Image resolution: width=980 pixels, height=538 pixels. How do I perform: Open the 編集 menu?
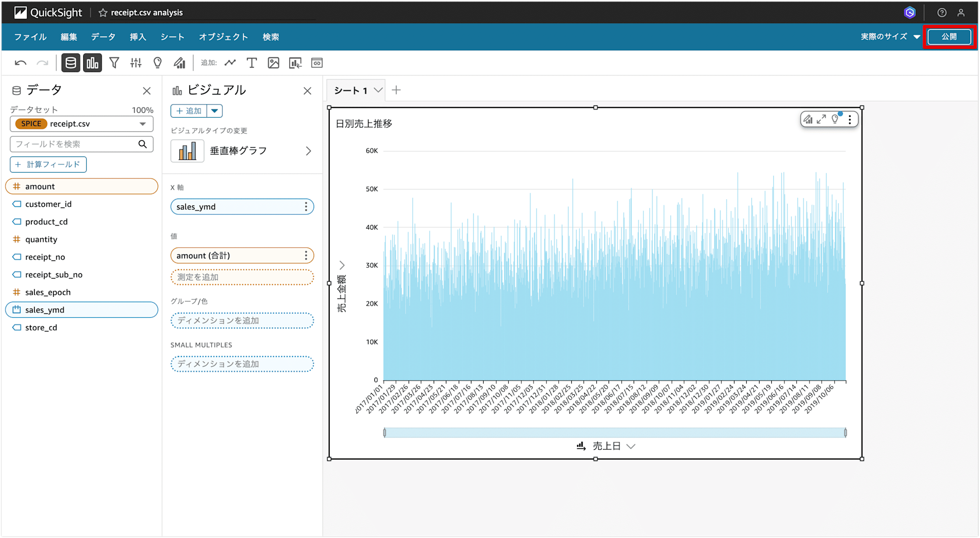[69, 37]
